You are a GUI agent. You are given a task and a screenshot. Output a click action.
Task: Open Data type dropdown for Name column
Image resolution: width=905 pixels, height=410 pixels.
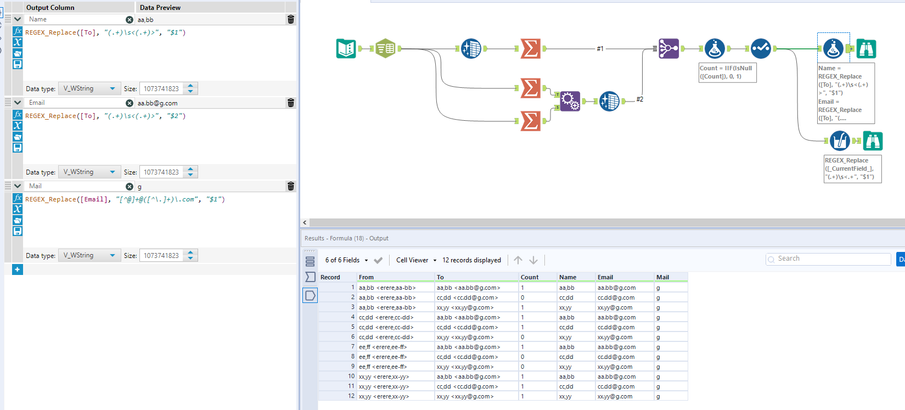click(89, 89)
